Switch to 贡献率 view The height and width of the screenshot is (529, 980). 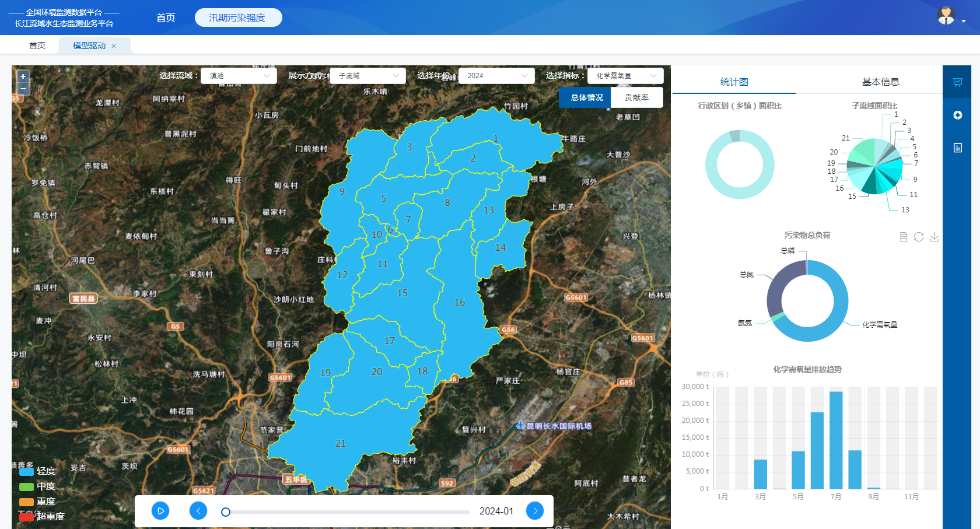pyautogui.click(x=636, y=97)
